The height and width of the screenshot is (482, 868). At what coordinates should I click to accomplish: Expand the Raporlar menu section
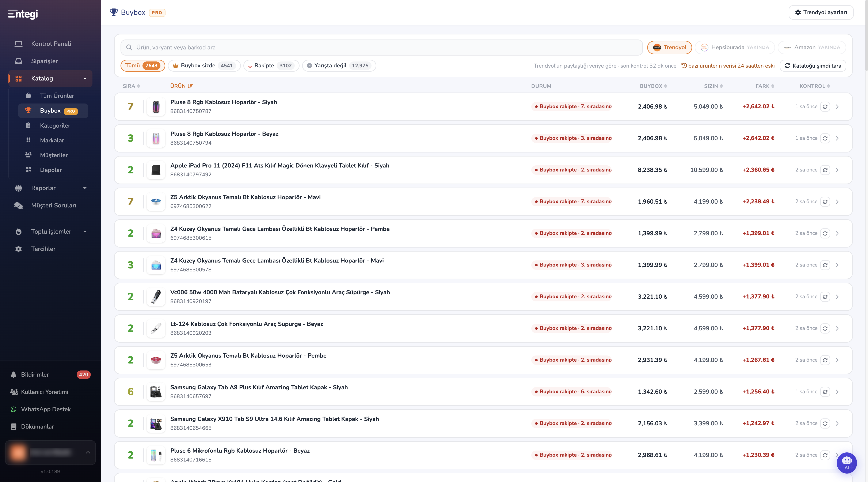click(x=85, y=188)
